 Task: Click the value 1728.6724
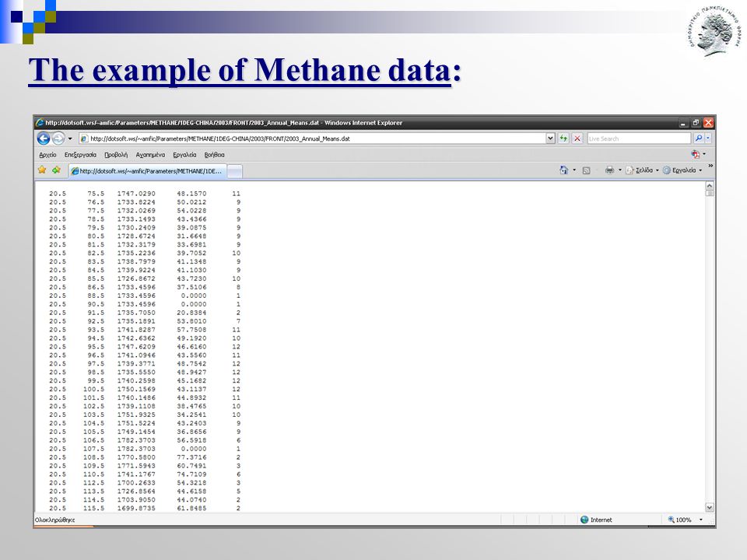136,236
